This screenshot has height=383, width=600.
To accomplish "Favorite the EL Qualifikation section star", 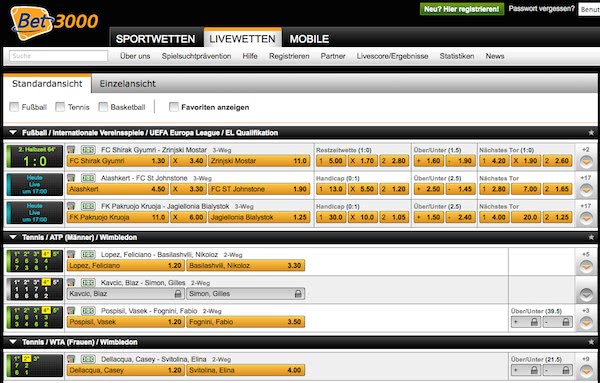I will pyautogui.click(x=591, y=133).
